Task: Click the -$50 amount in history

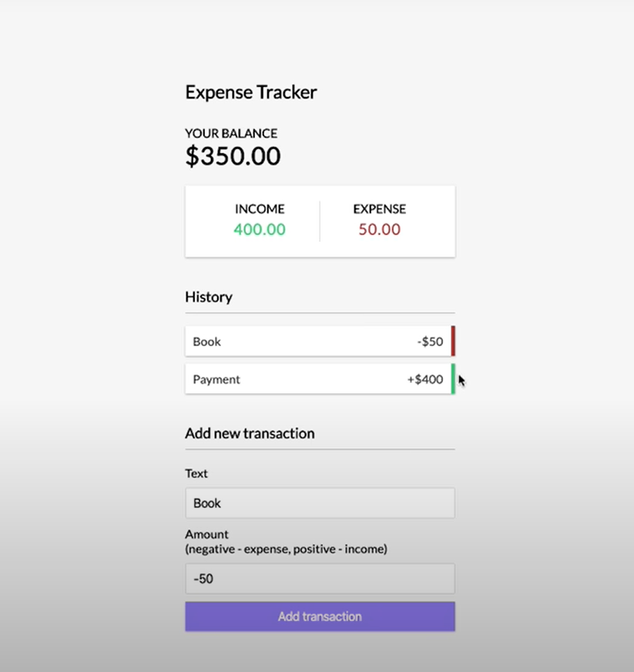Action: (x=430, y=341)
